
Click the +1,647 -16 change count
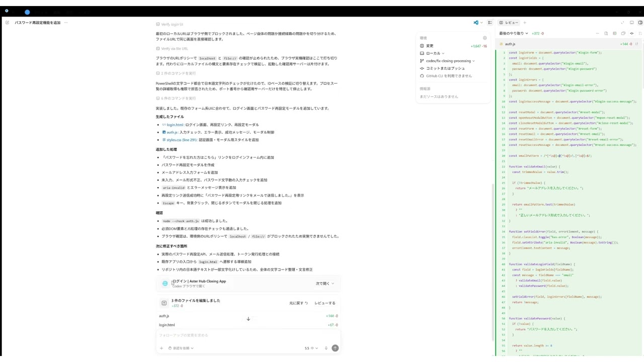478,46
